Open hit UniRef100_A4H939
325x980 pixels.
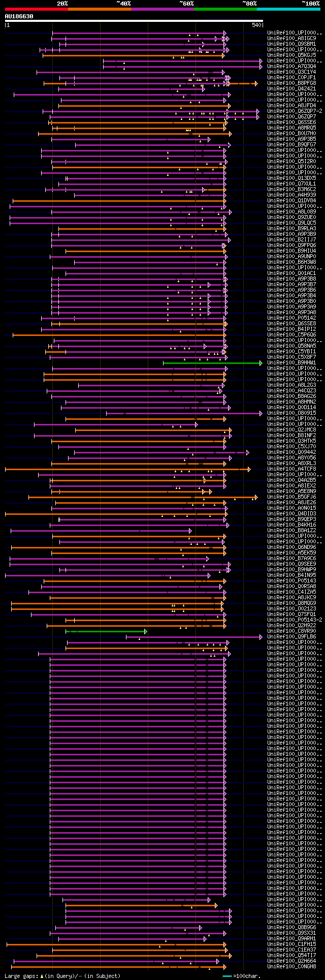291,195
